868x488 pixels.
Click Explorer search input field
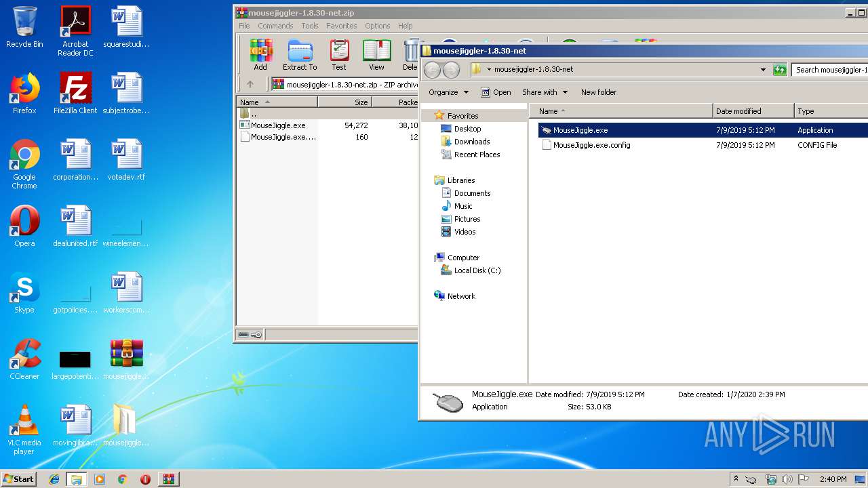tap(829, 69)
